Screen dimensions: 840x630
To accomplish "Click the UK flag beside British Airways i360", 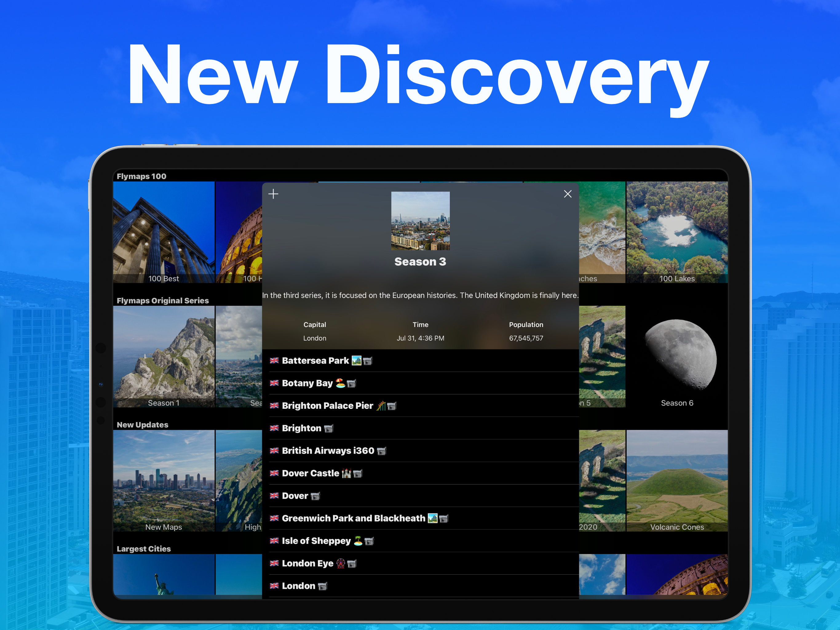I will [274, 451].
